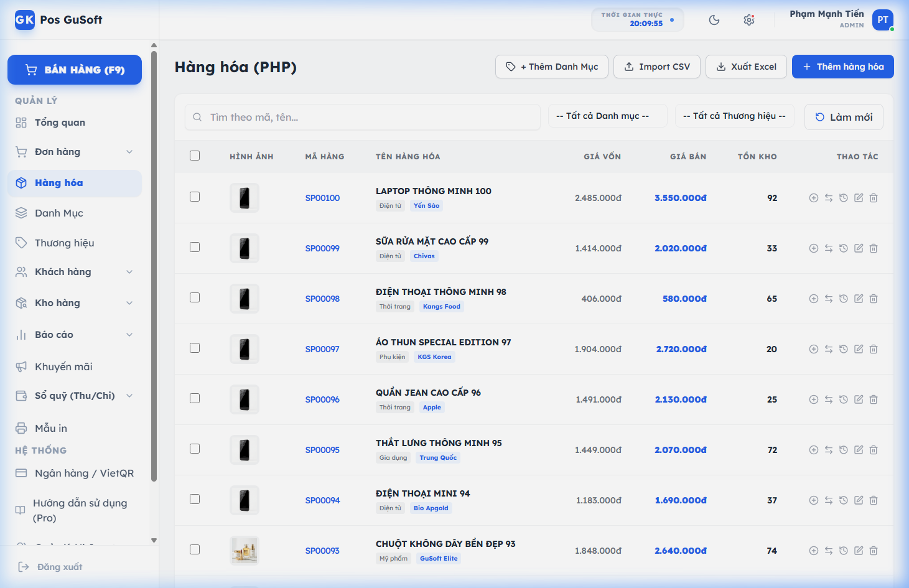Focus the Tìm theo mã, tên search field
The image size is (909, 588).
(x=367, y=117)
